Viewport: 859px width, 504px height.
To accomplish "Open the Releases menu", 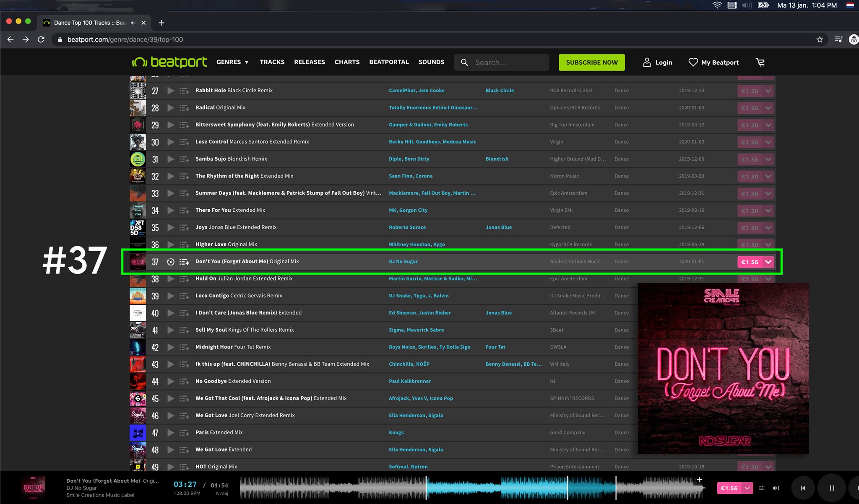I will point(310,62).
